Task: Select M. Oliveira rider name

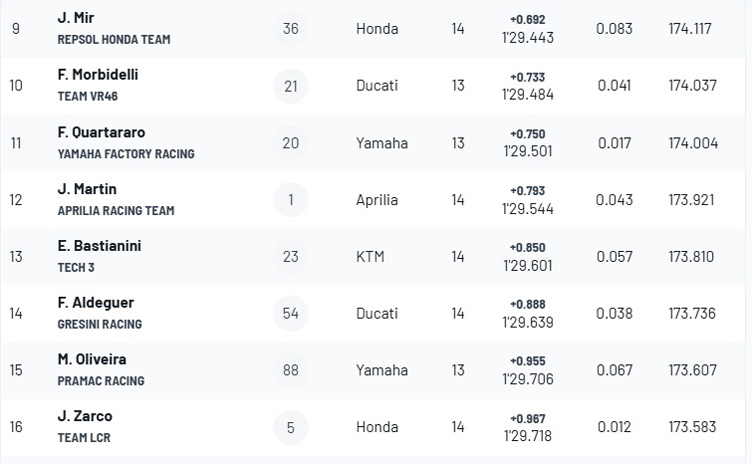Action: 92,359
